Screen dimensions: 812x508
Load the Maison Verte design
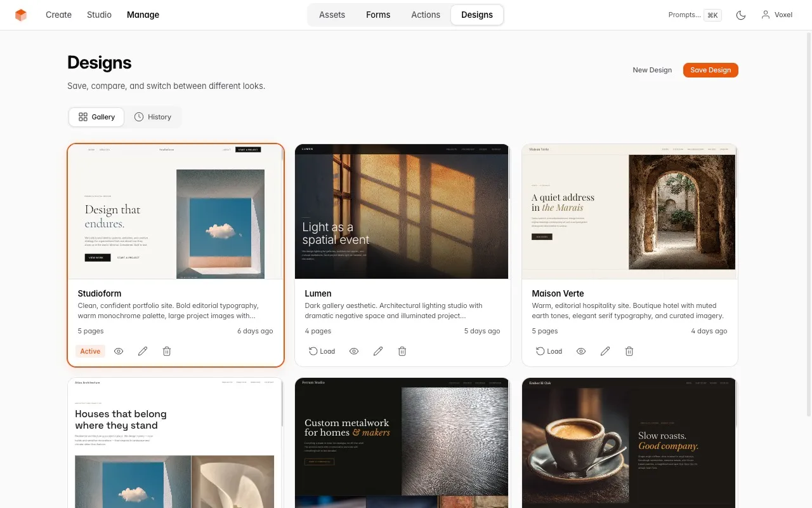tap(549, 351)
